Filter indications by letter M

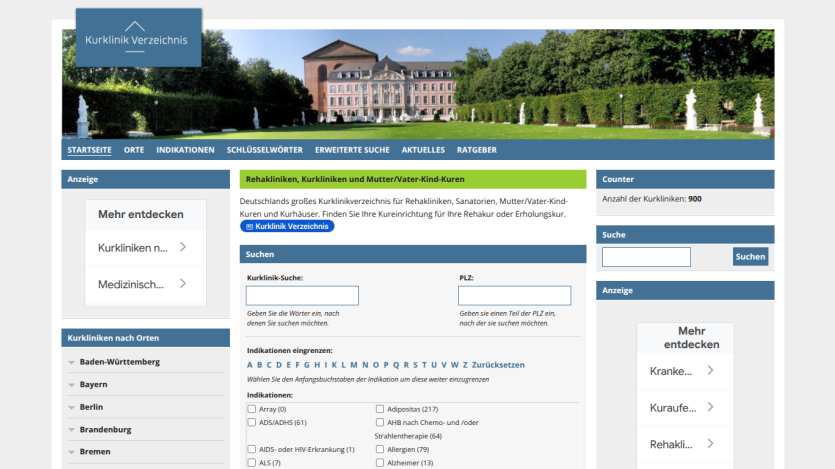pos(354,365)
